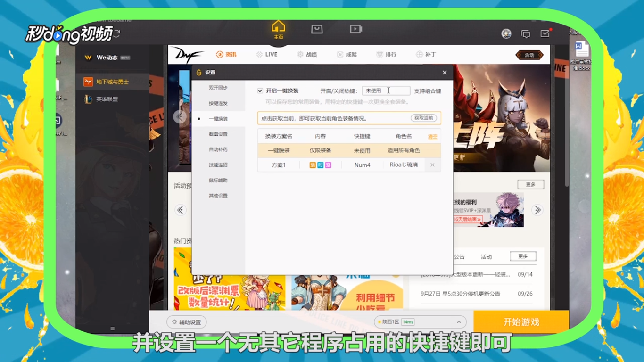Click the 开始游戏 button
The width and height of the screenshot is (644, 362).
[521, 322]
